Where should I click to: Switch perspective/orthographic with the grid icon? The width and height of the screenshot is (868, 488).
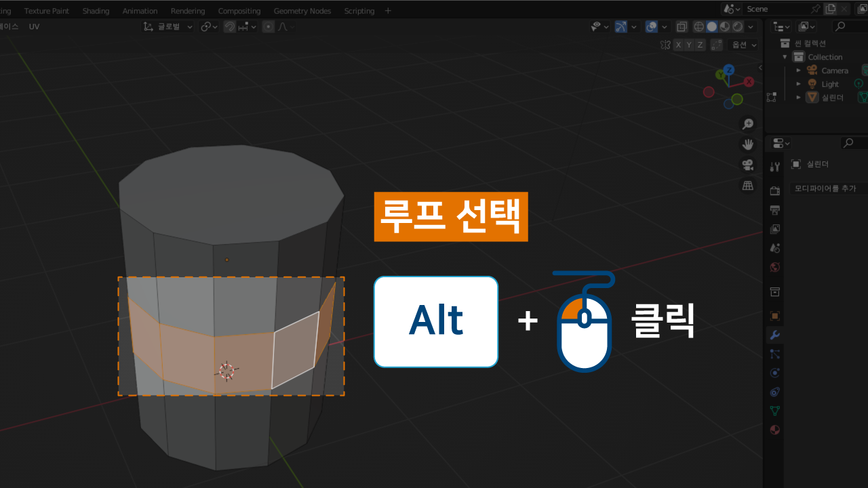click(x=748, y=185)
